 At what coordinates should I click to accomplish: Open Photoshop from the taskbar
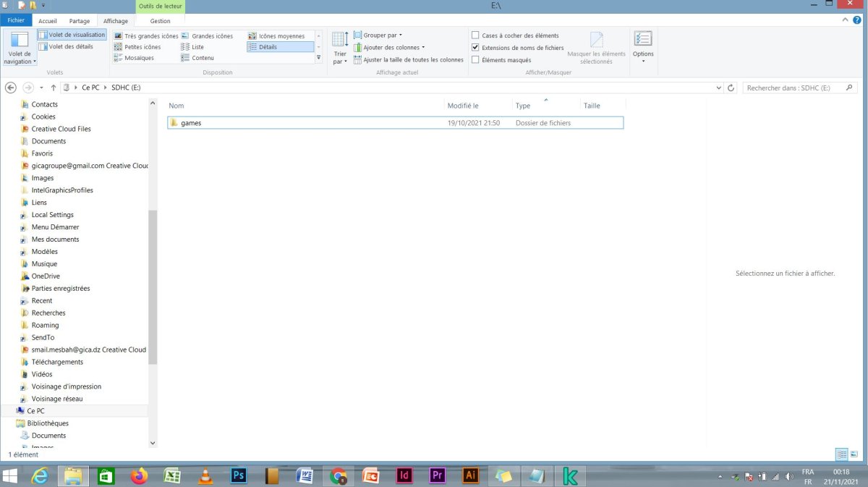[239, 475]
